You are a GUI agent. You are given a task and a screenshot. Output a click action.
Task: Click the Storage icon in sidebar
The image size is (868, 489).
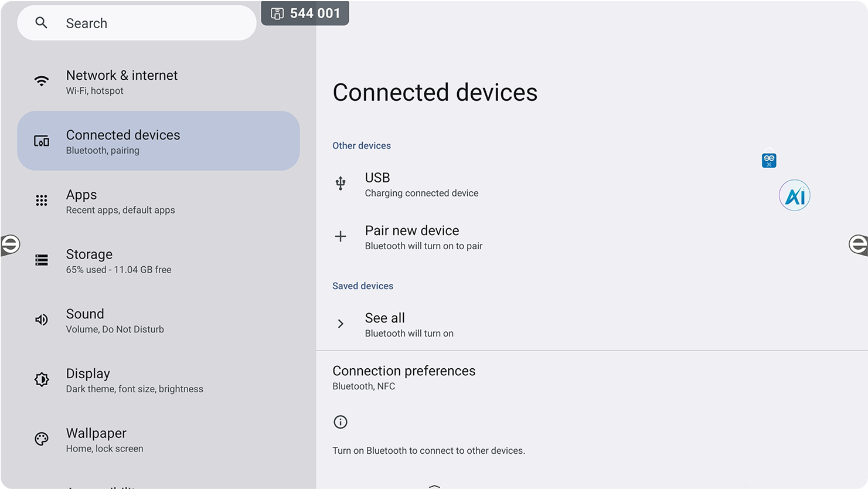point(42,260)
